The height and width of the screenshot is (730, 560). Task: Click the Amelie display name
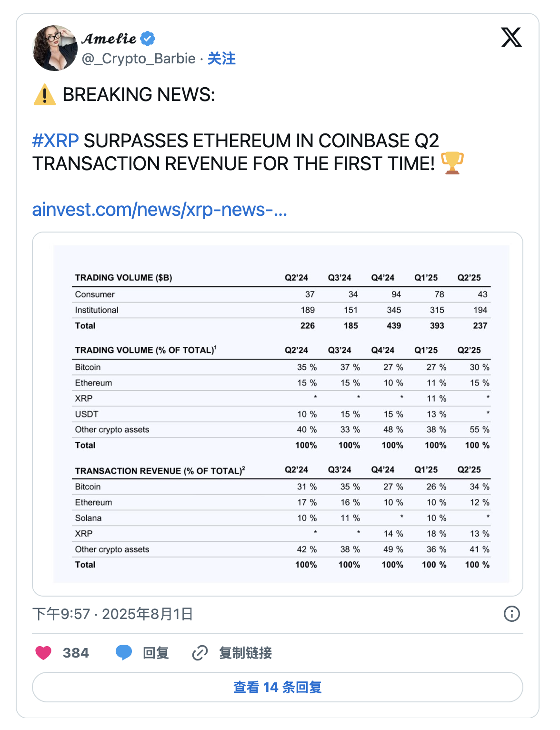pyautogui.click(x=109, y=39)
